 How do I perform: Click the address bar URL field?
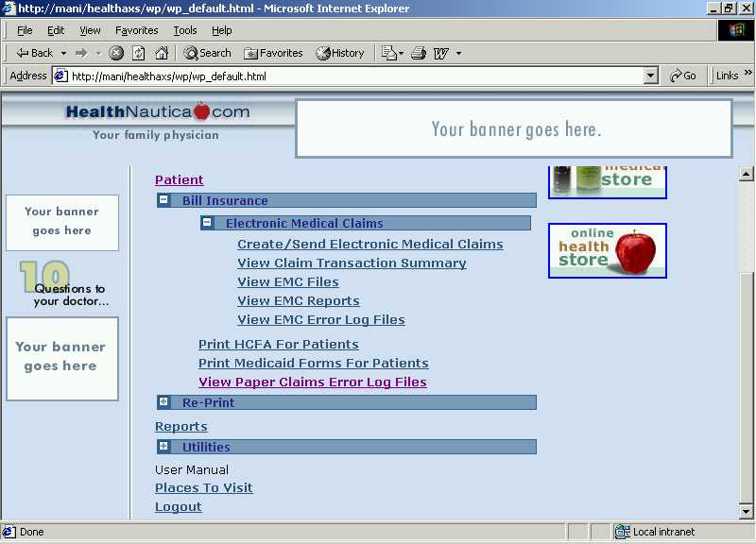point(354,76)
